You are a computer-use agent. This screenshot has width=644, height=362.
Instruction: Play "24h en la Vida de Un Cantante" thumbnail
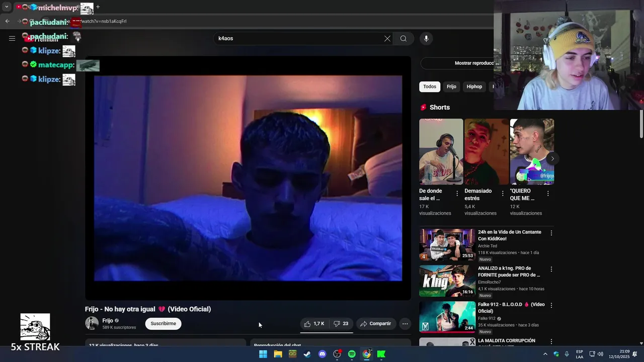447,245
